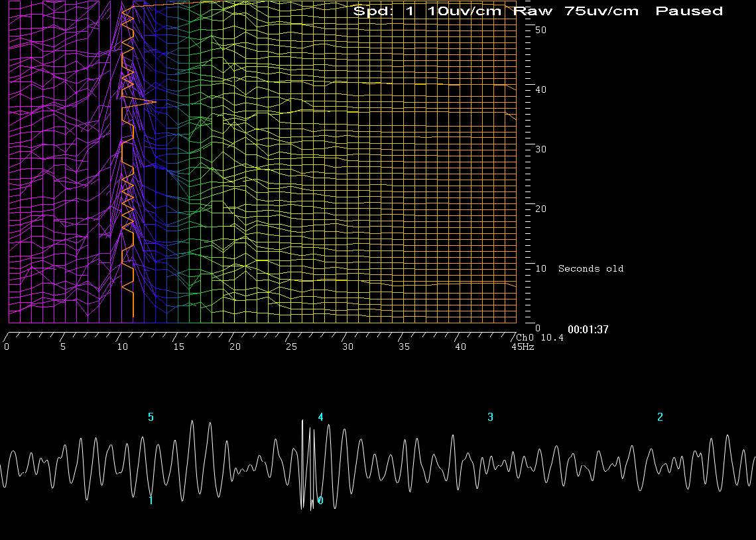Click the Seconds old axis caption

(590, 268)
